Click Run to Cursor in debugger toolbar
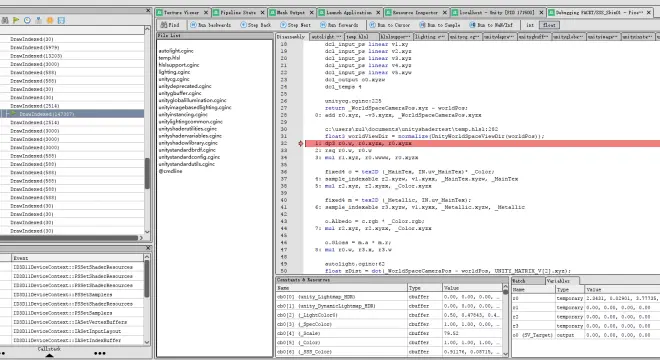 390,25
